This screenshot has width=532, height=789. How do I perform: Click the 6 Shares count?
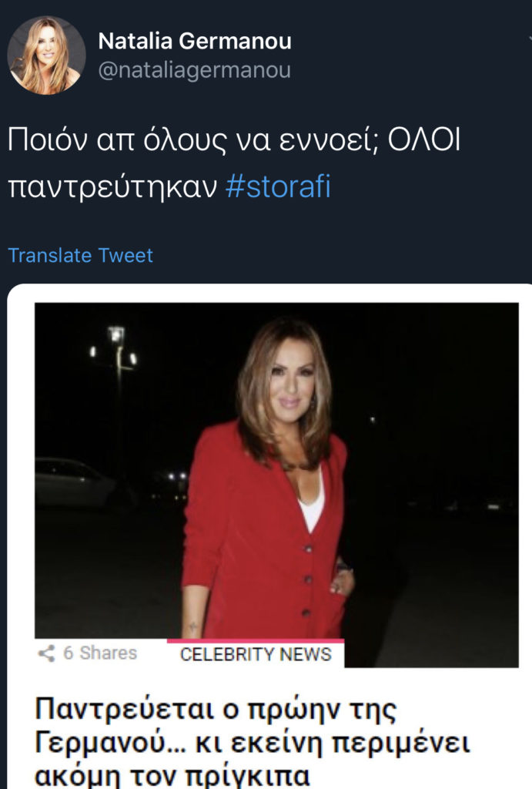click(x=99, y=653)
